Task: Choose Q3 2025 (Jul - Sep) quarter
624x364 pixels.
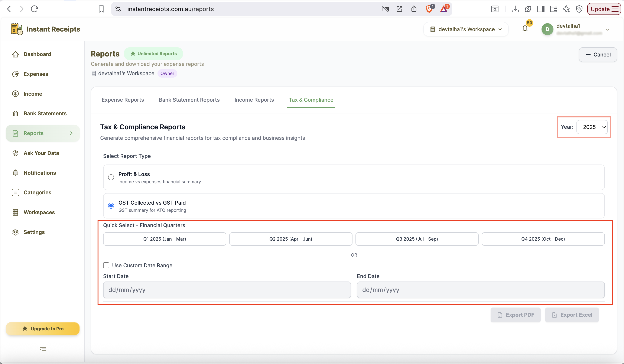Action: [417, 239]
